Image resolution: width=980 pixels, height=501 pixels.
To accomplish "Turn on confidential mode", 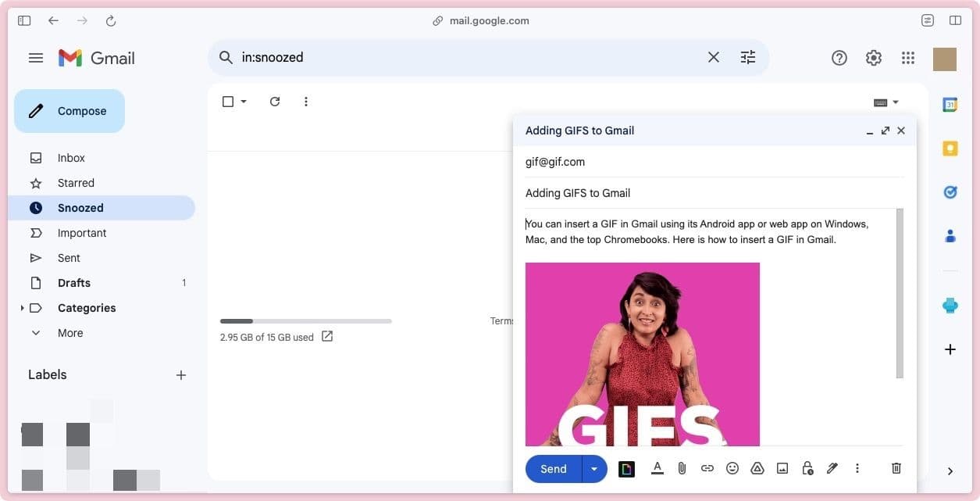I will (807, 467).
